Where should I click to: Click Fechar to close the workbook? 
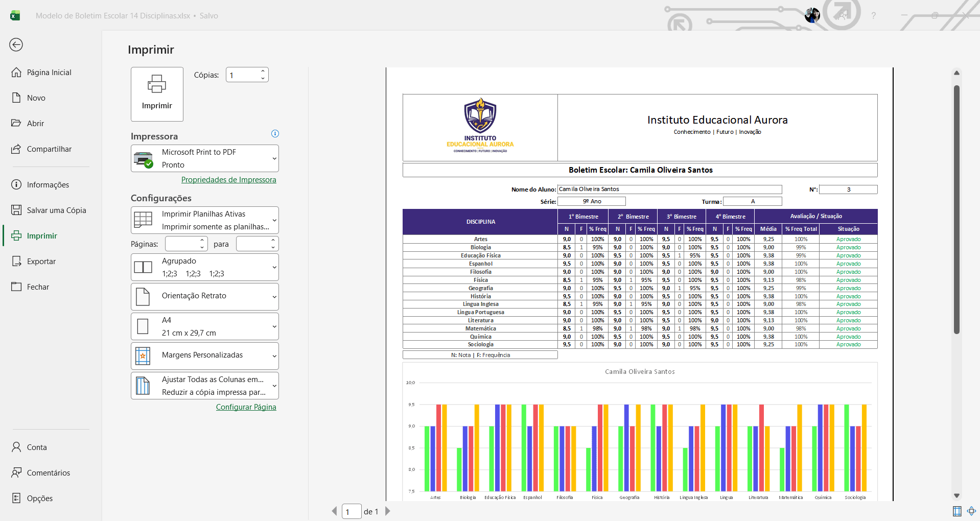point(38,287)
